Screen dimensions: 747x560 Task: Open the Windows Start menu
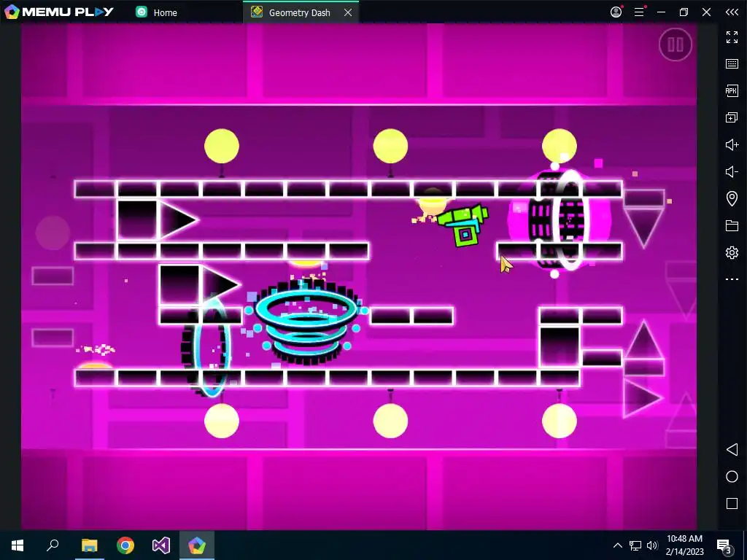coord(18,545)
